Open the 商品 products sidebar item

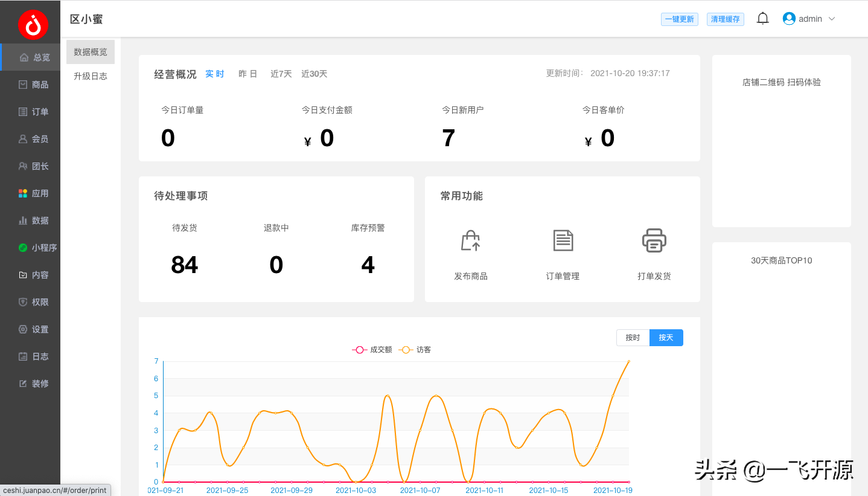[30, 85]
